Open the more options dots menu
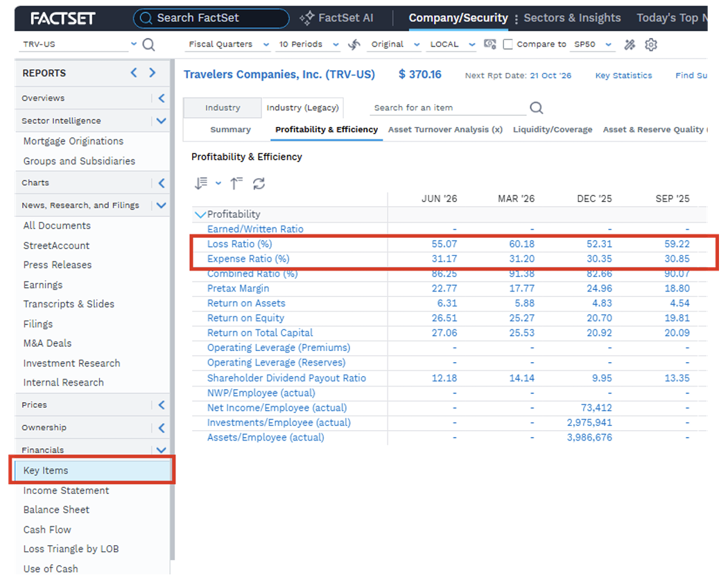Image resolution: width=728 pixels, height=582 pixels. click(517, 19)
